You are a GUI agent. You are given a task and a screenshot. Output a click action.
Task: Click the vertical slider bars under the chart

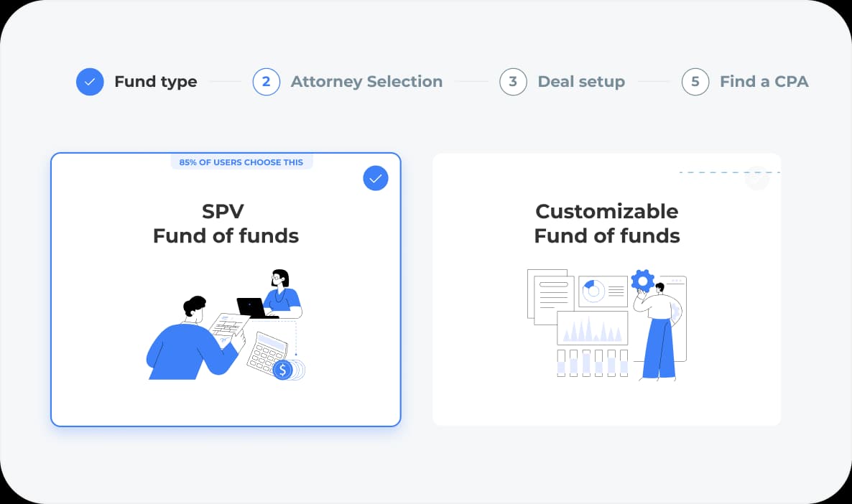coord(593,363)
